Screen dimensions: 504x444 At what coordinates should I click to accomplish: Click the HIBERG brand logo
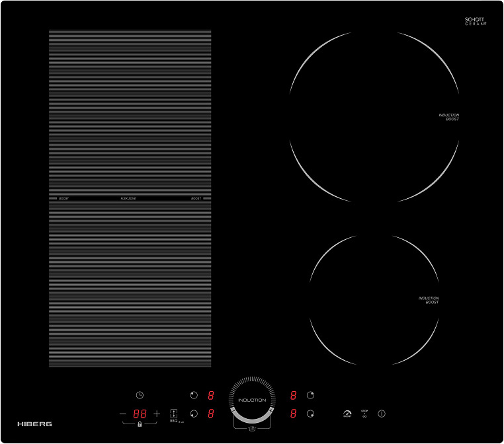pyautogui.click(x=34, y=424)
